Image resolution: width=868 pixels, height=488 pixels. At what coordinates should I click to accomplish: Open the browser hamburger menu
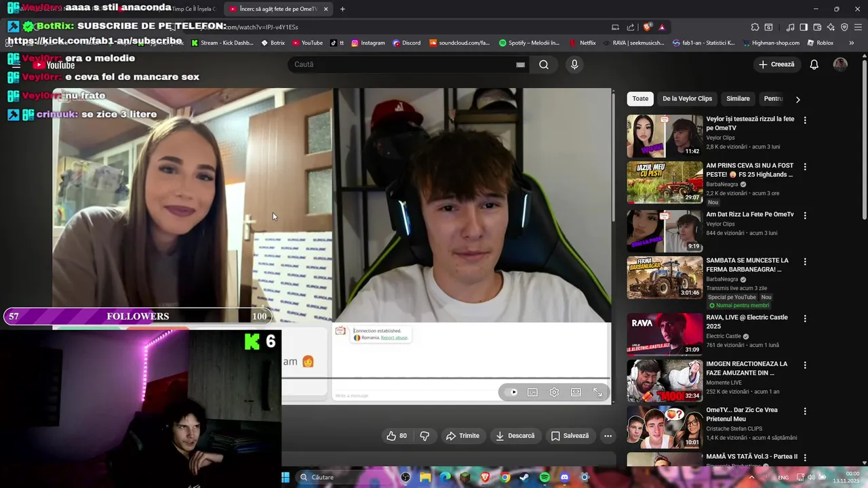pyautogui.click(x=859, y=27)
